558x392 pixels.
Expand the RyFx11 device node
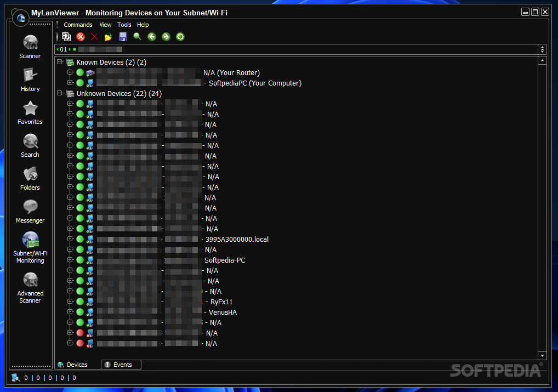pos(70,302)
